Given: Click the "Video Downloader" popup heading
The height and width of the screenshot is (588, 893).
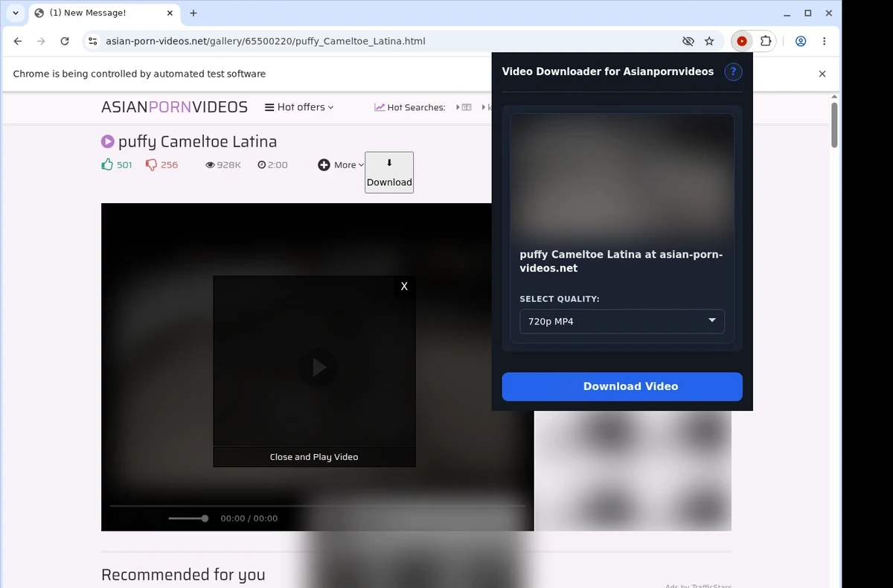Looking at the screenshot, I should click(x=608, y=72).
